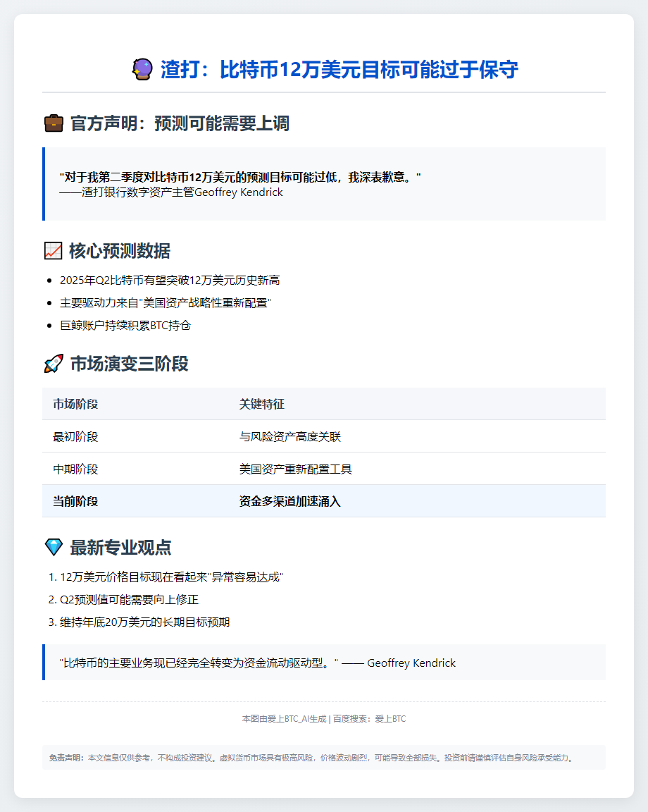Click the attribution 渣打银行数字资产主管Geoffrey Kendrick
The height and width of the screenshot is (812, 648).
pyautogui.click(x=171, y=192)
